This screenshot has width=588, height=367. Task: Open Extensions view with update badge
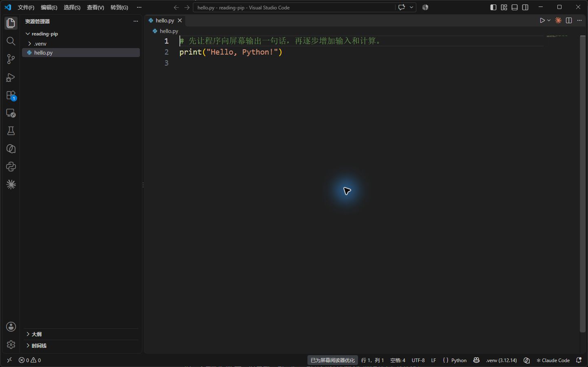click(11, 95)
